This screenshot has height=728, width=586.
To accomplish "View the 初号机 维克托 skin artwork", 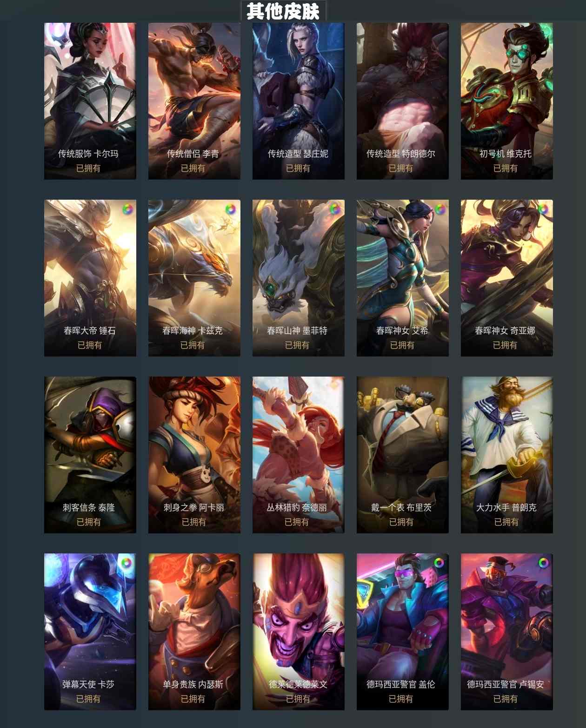I will 507,101.
